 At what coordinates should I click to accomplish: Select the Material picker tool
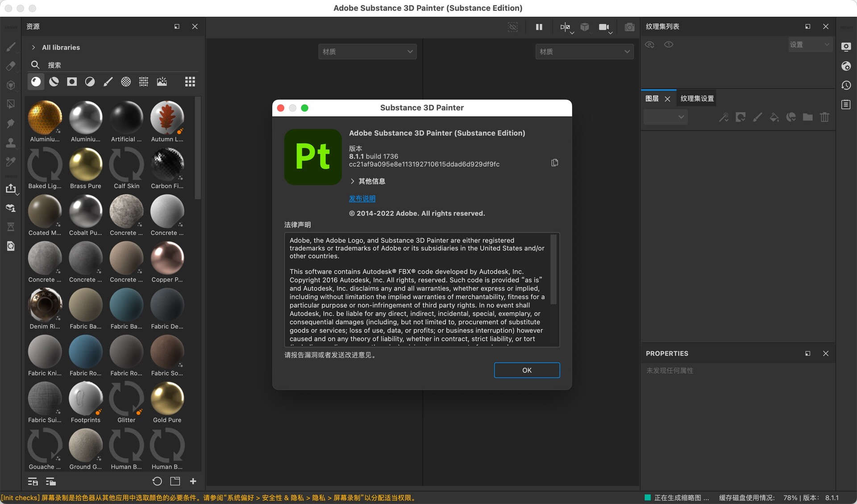tap(11, 162)
